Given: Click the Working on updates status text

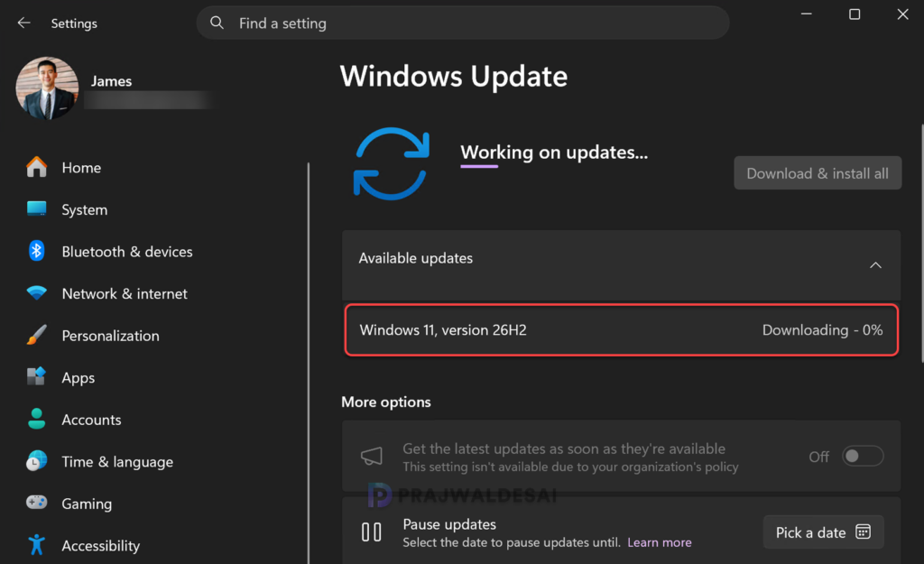Looking at the screenshot, I should 554,152.
